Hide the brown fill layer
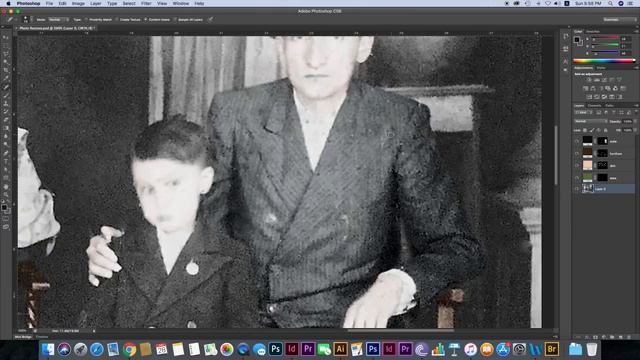This screenshot has width=640, height=360. [577, 153]
